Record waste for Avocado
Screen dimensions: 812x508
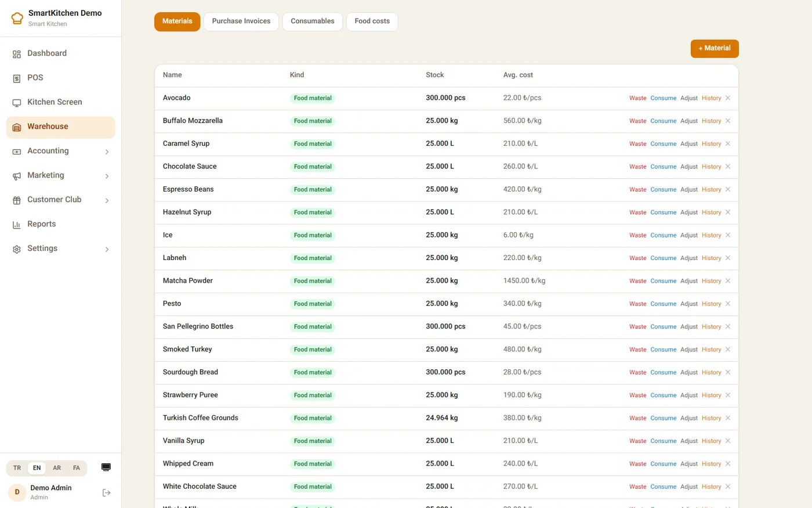(638, 98)
